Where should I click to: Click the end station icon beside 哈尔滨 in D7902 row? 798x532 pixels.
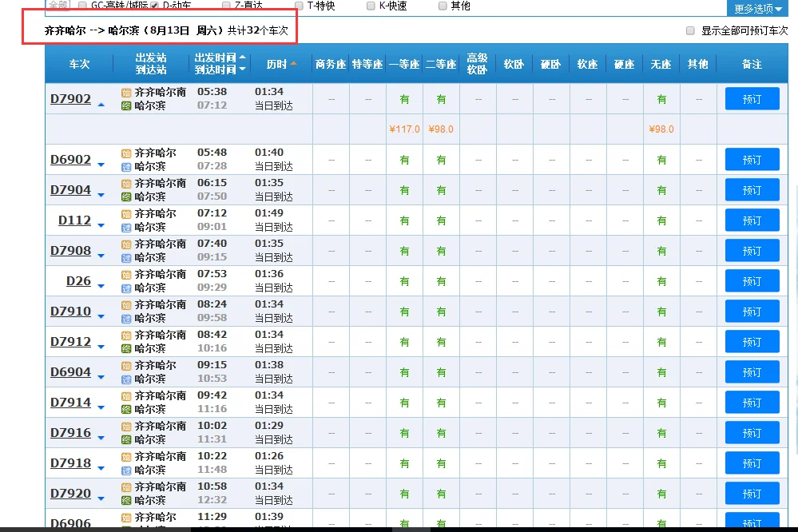[x=125, y=105]
